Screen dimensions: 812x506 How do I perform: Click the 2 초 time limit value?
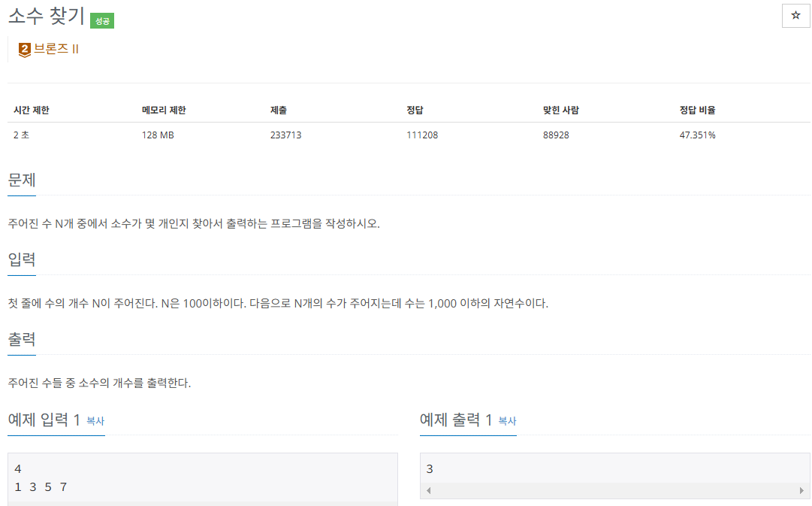coord(21,135)
